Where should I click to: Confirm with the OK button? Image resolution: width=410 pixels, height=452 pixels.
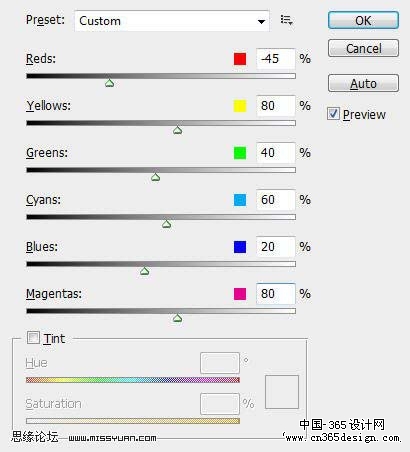[x=363, y=20]
